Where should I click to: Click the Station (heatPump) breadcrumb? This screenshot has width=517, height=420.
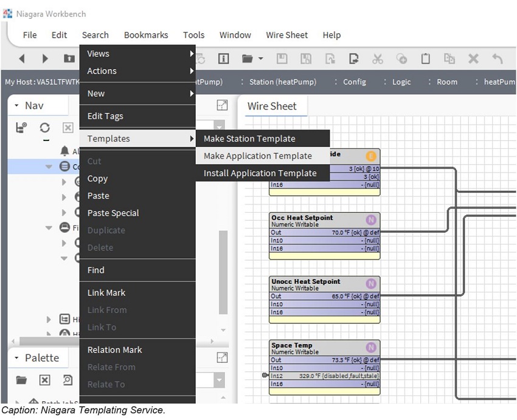pyautogui.click(x=283, y=81)
